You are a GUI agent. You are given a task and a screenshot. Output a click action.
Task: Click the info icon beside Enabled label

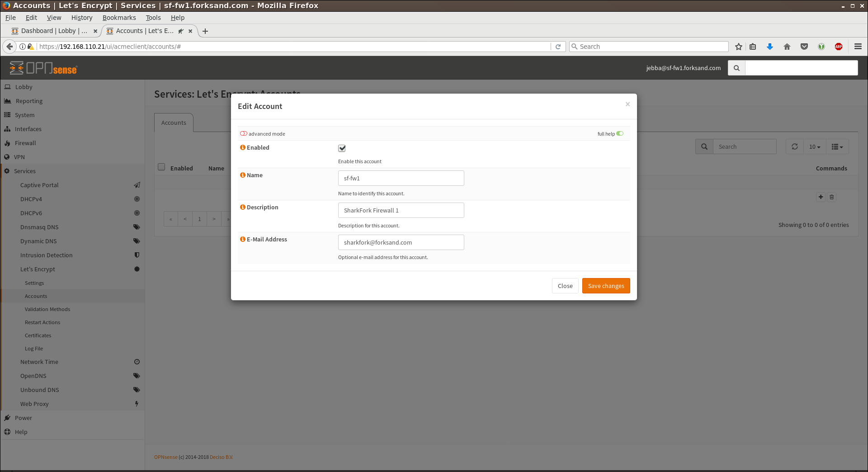[x=242, y=147]
